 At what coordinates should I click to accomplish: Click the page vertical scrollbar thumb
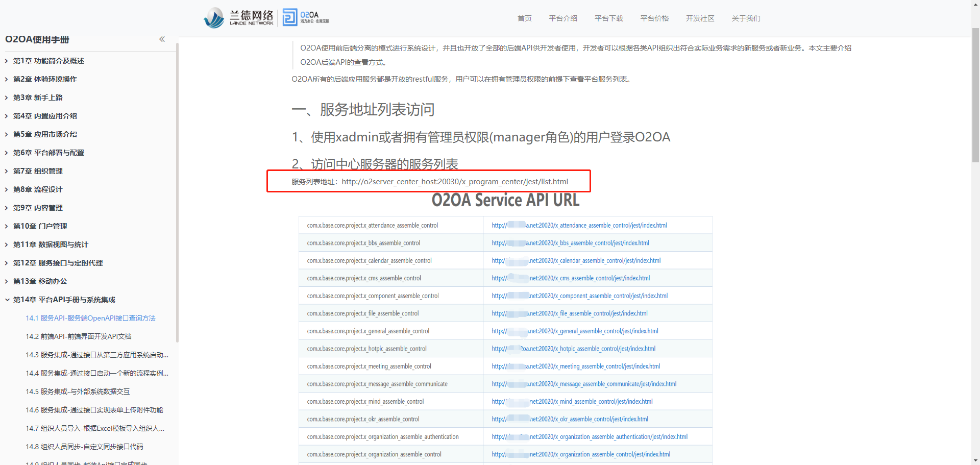(x=975, y=94)
